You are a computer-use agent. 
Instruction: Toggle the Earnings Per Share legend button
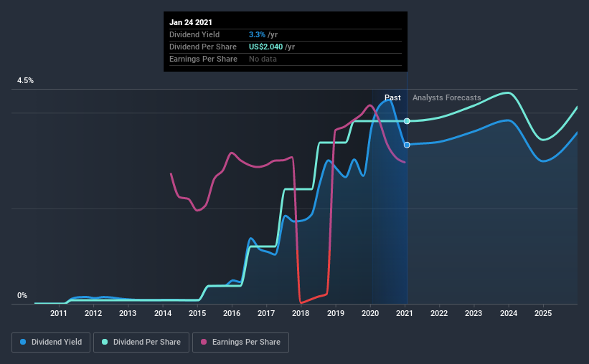240,343
